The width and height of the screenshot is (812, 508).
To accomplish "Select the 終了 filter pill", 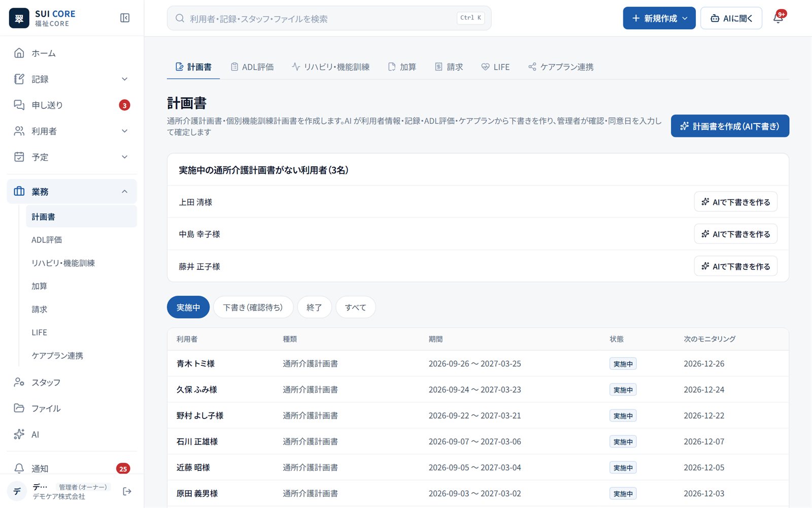I will pos(314,307).
